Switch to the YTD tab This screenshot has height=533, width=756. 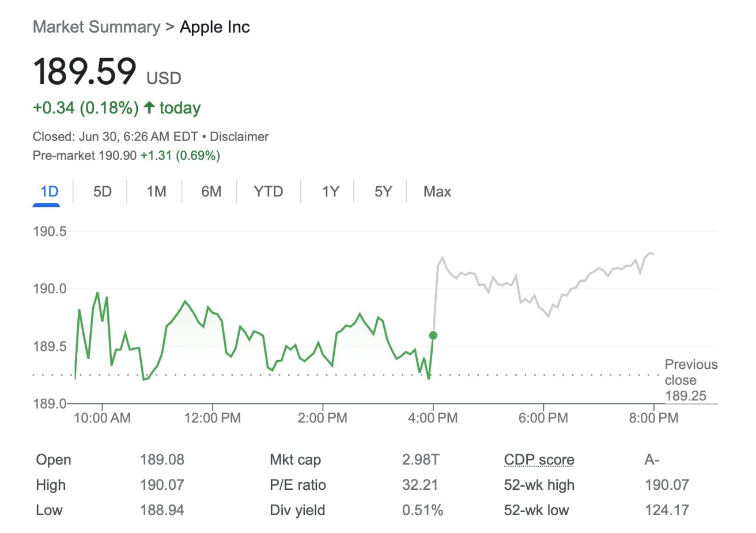point(268,191)
